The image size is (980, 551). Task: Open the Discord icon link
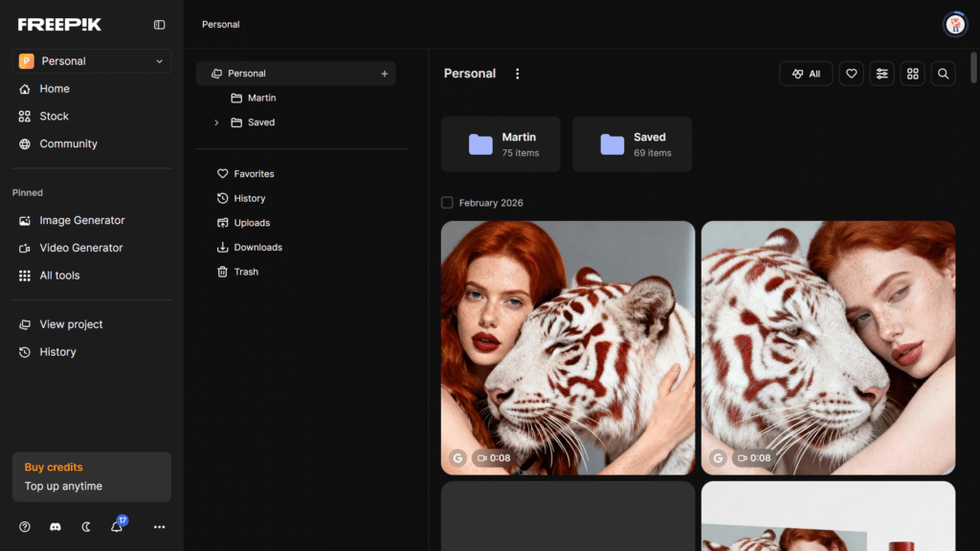pyautogui.click(x=55, y=527)
